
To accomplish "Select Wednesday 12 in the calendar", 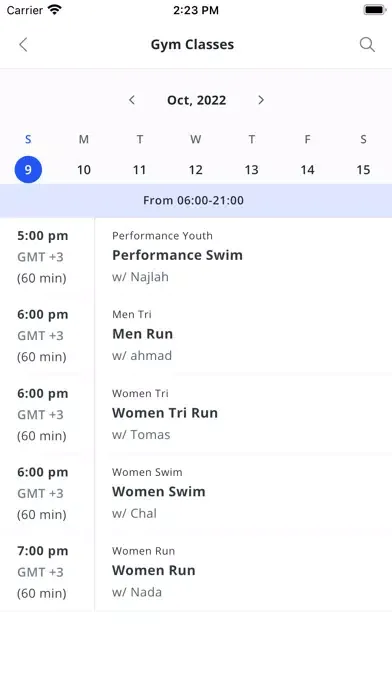I will click(x=195, y=170).
